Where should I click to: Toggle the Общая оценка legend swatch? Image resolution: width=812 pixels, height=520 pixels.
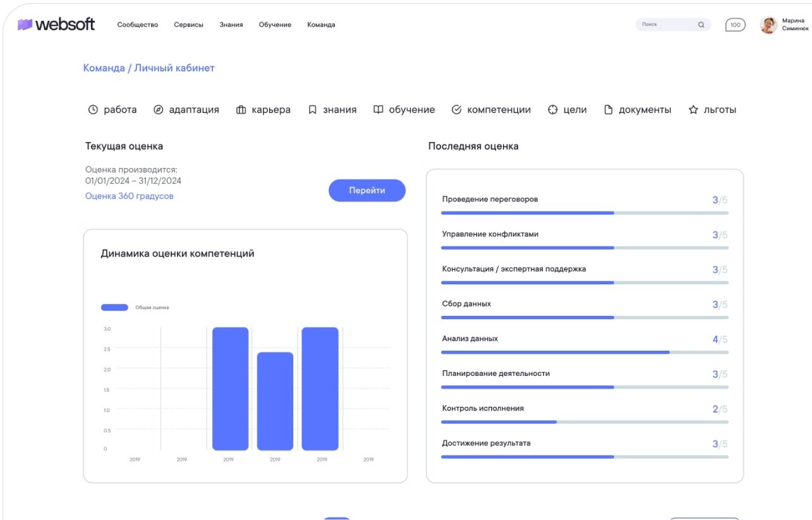(114, 308)
